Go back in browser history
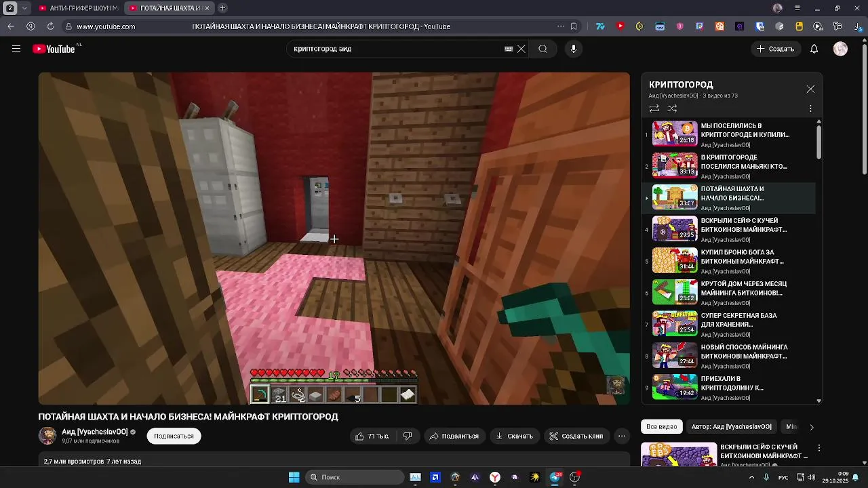 pos(11,26)
